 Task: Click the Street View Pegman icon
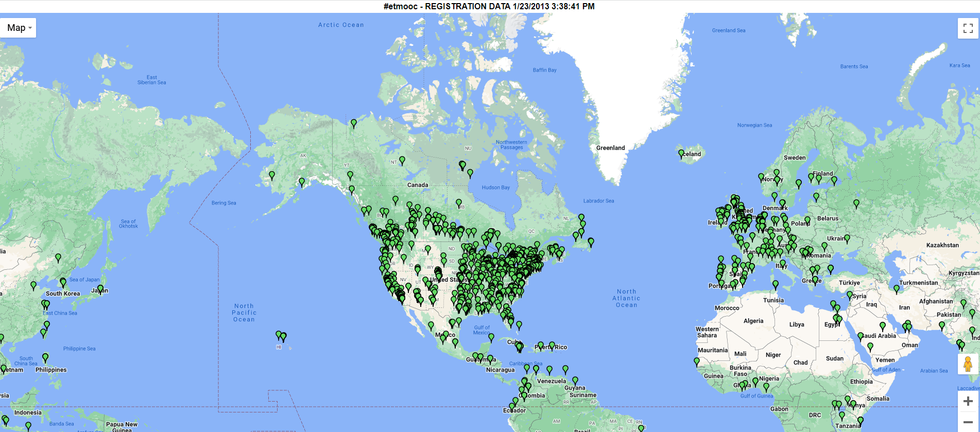tap(968, 364)
